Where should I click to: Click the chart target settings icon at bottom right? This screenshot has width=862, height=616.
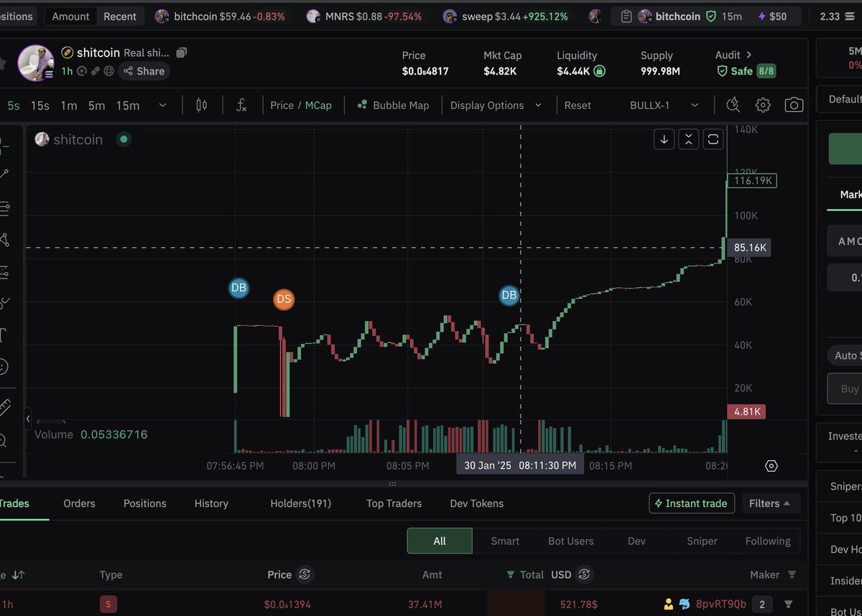(x=771, y=466)
